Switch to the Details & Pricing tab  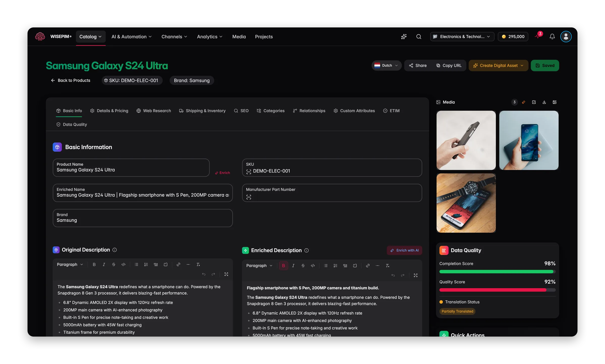[x=109, y=111]
